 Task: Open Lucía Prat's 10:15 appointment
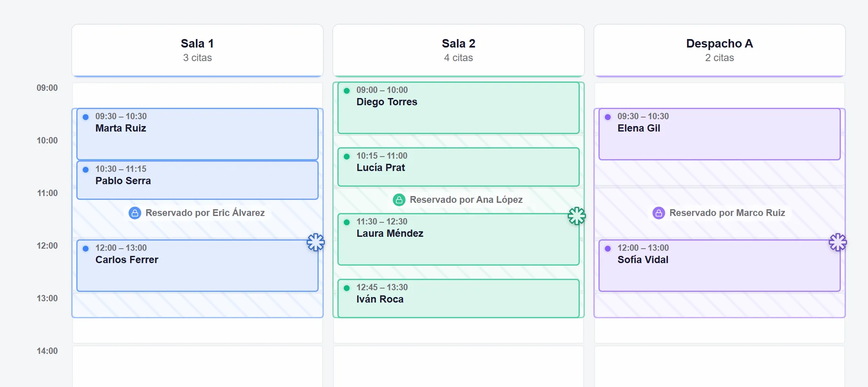coord(459,167)
